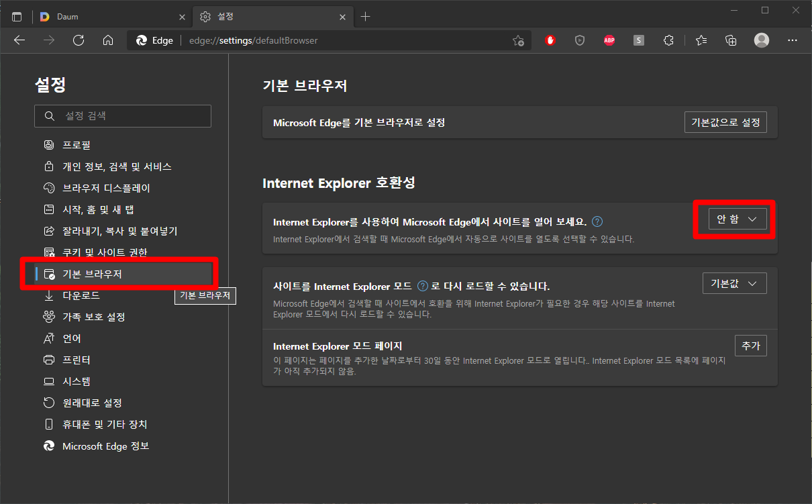This screenshot has width=812, height=504.
Task: Open the Extensions puzzle-piece menu
Action: (668, 40)
